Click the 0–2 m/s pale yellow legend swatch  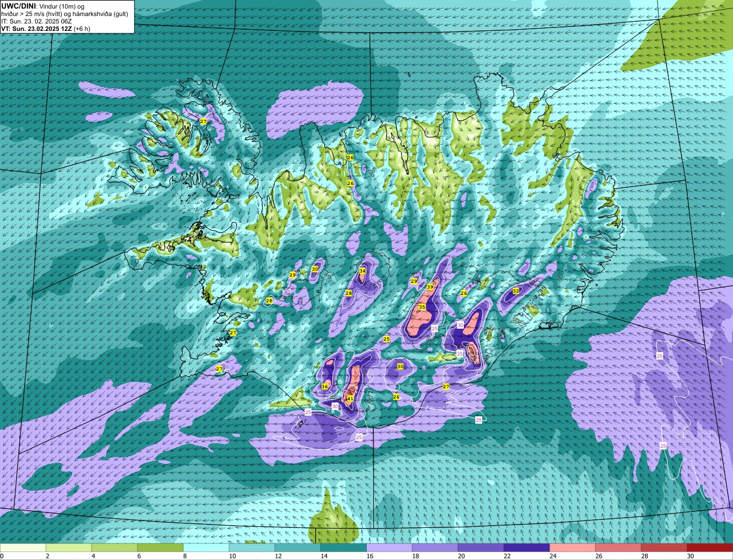(23, 548)
